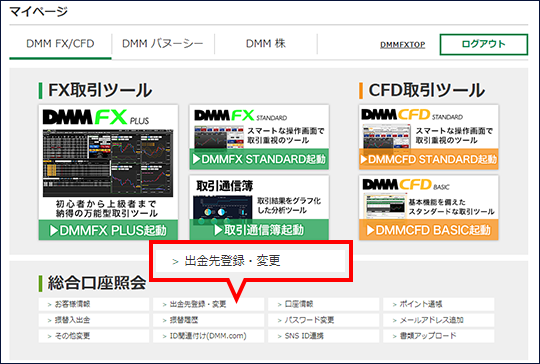This screenshot has width=540, height=364.
Task: Follow the DMMFXTOP link
Action: pos(402,45)
